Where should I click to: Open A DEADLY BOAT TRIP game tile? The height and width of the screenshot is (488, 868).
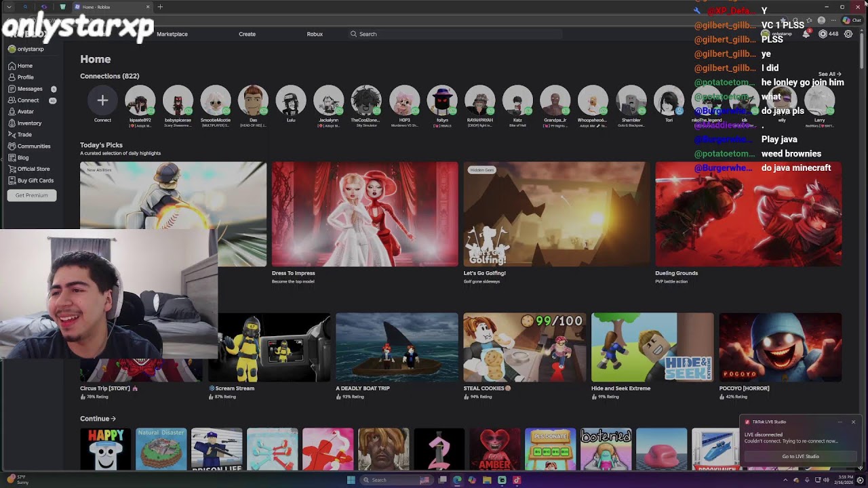tap(397, 356)
